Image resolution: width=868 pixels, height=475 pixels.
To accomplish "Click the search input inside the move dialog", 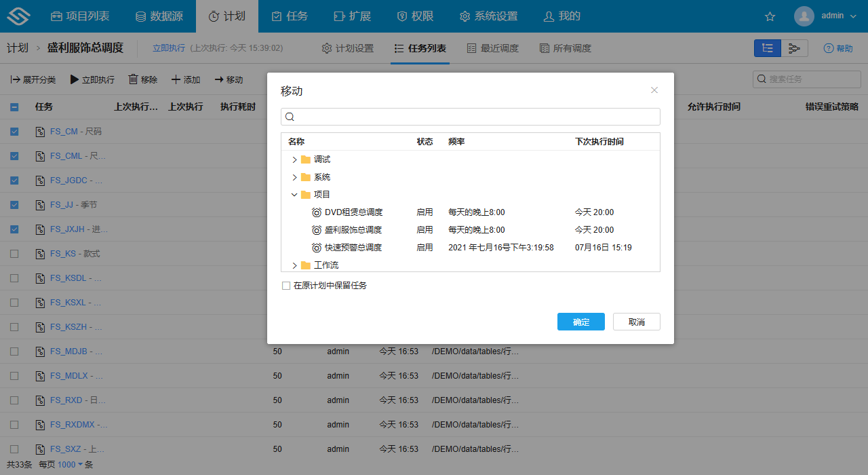I will pos(471,116).
